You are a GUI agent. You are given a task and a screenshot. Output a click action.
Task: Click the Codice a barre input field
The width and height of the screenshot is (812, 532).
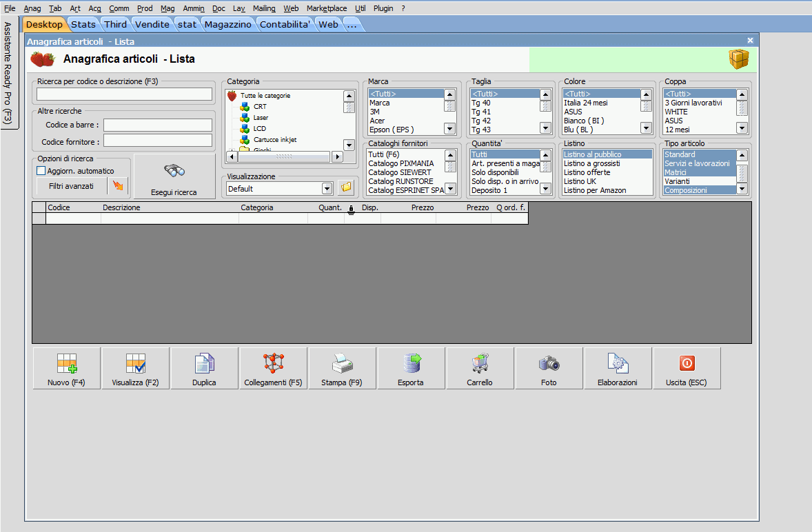click(x=158, y=125)
